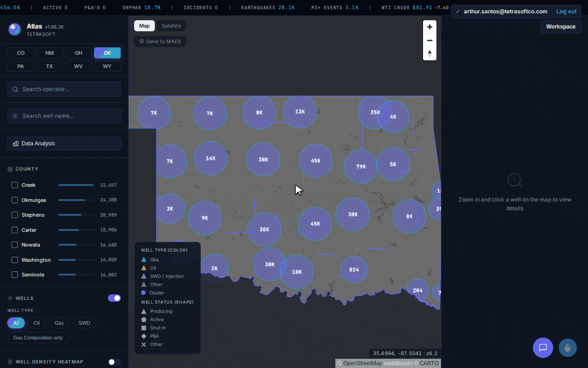Click the Creek county count bar
The width and height of the screenshot is (588, 368).
pyautogui.click(x=76, y=185)
